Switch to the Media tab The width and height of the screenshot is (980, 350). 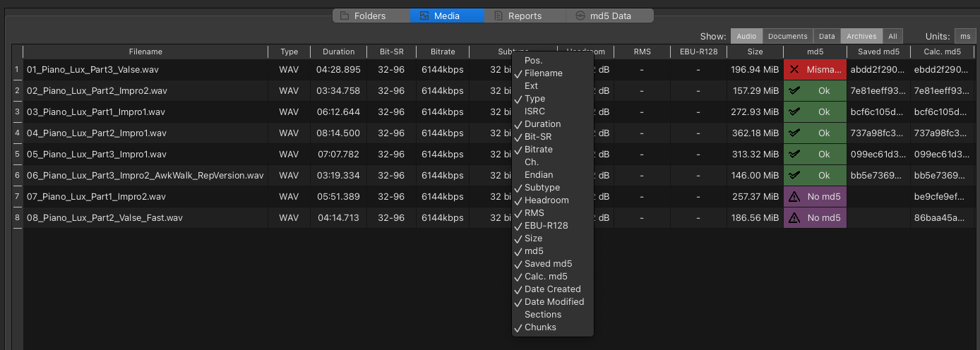[446, 16]
